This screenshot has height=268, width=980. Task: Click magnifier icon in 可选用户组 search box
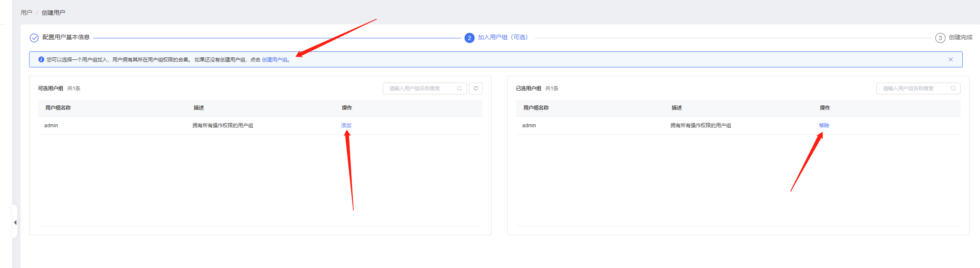(x=459, y=88)
